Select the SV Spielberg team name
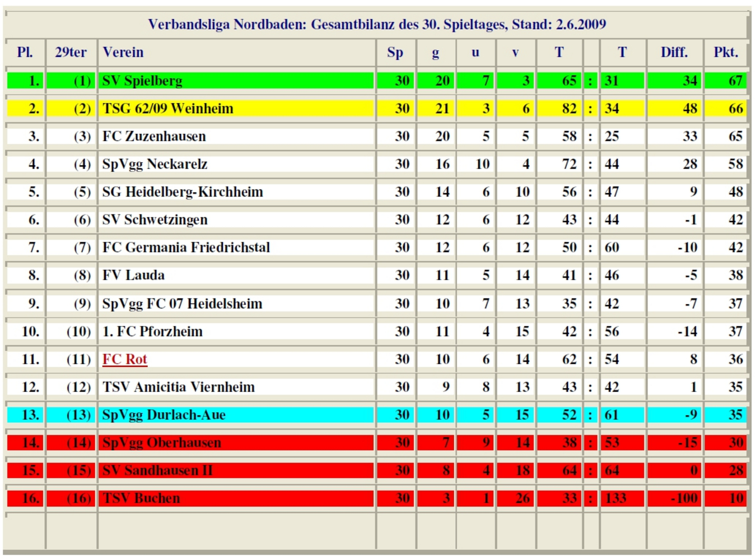Image resolution: width=756 pixels, height=560 pixels. (x=142, y=81)
